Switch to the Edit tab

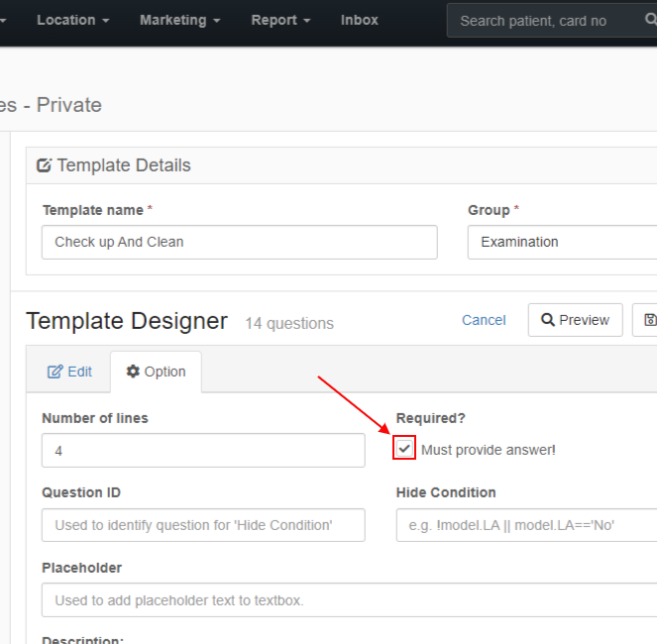pyautogui.click(x=69, y=372)
